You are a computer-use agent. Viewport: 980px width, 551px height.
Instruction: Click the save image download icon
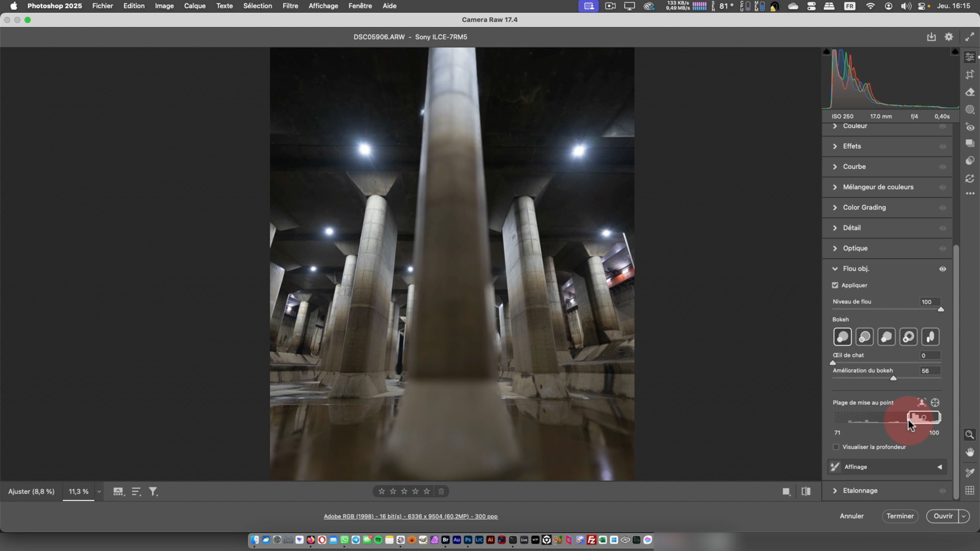[931, 37]
